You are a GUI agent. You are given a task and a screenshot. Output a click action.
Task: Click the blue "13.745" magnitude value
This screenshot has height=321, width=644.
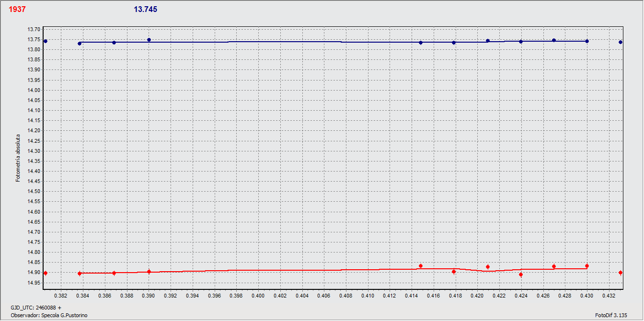click(x=145, y=10)
